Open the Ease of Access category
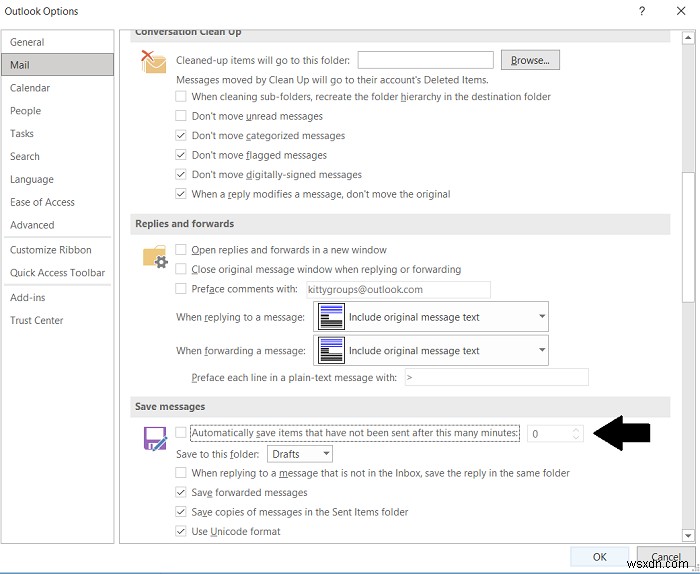 click(58, 202)
